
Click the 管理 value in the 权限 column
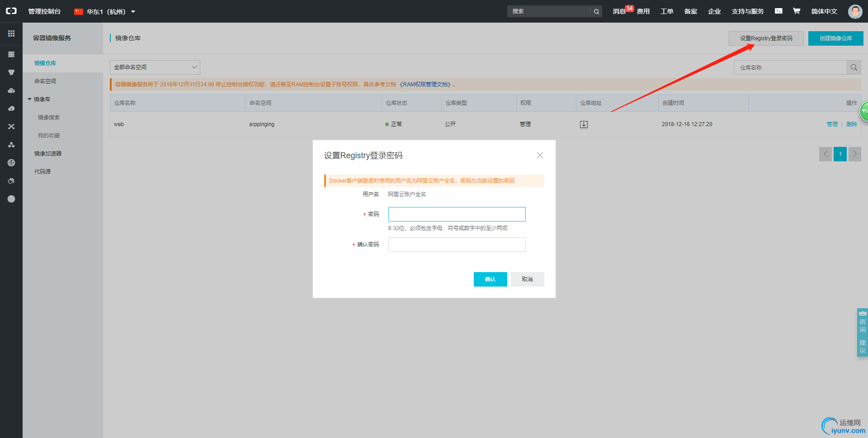(525, 124)
